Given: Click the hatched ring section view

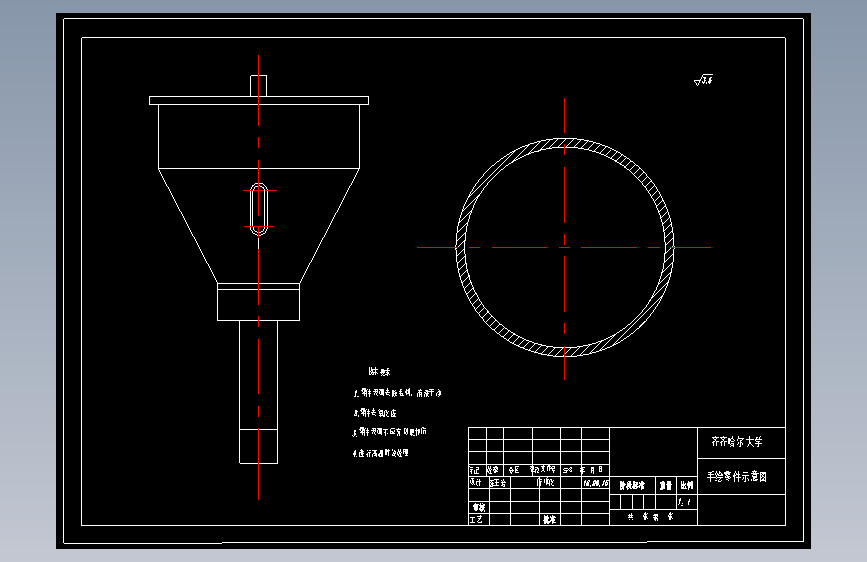Looking at the screenshot, I should tap(565, 247).
